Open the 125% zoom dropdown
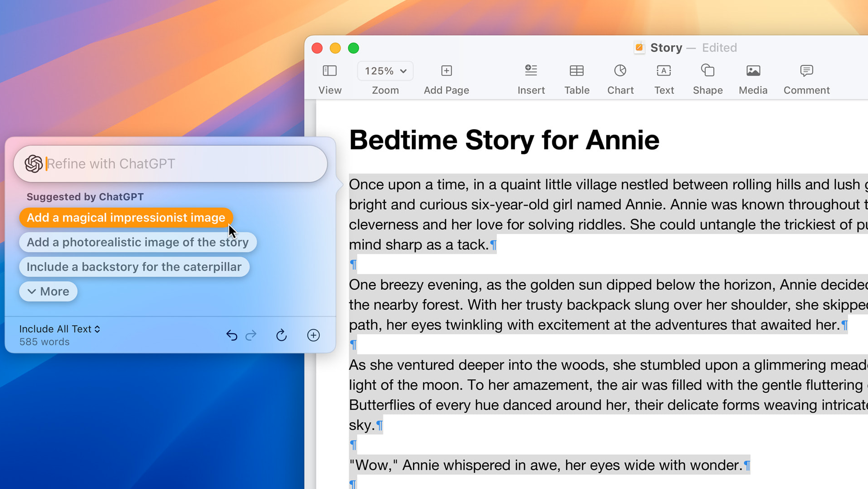 [385, 71]
